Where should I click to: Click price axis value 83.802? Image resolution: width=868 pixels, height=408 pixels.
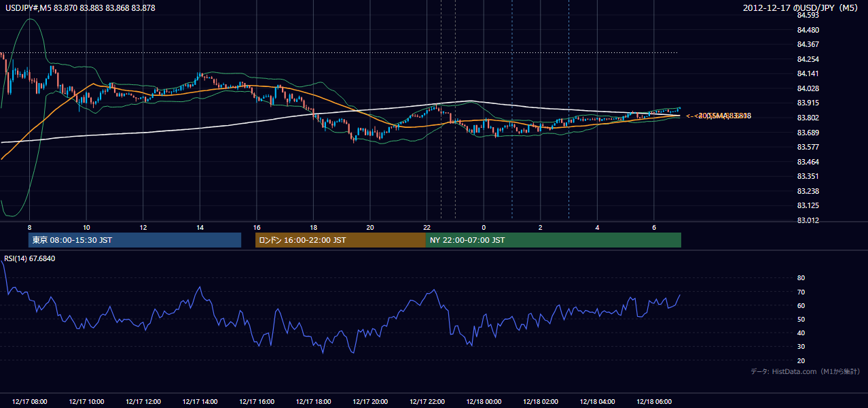pos(808,118)
